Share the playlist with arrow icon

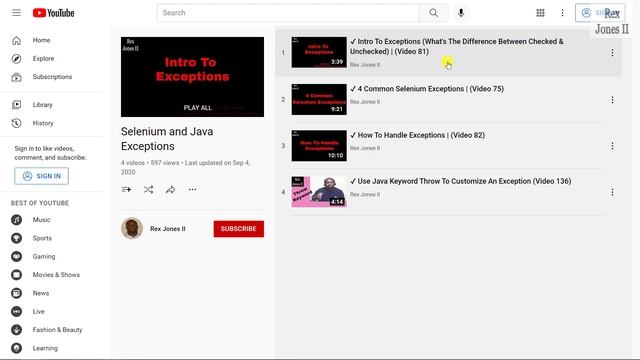(171, 190)
